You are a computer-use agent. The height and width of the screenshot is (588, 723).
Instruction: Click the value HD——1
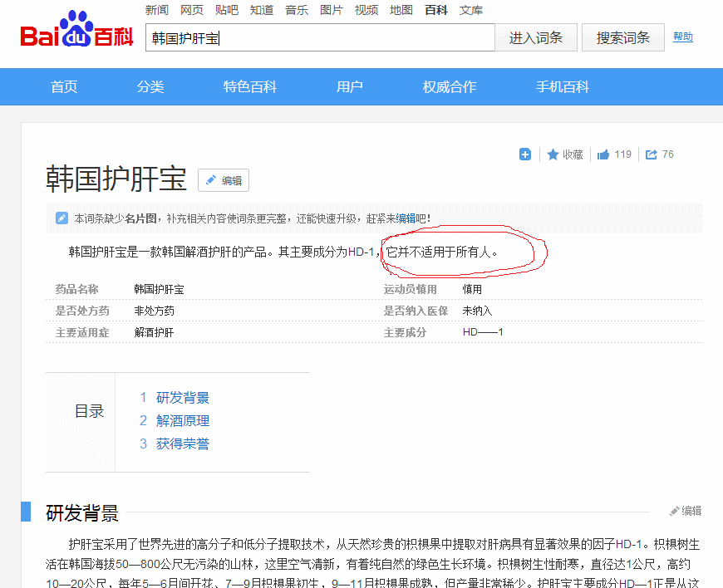pyautogui.click(x=483, y=331)
